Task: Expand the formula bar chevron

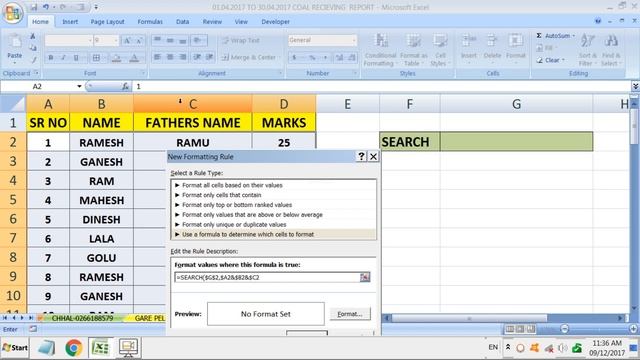Action: coord(635,86)
